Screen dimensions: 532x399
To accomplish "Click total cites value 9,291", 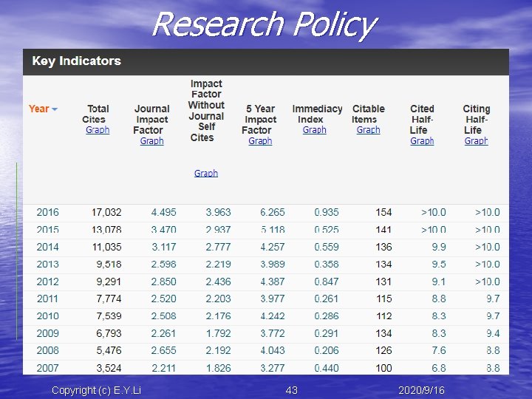I will point(109,282).
